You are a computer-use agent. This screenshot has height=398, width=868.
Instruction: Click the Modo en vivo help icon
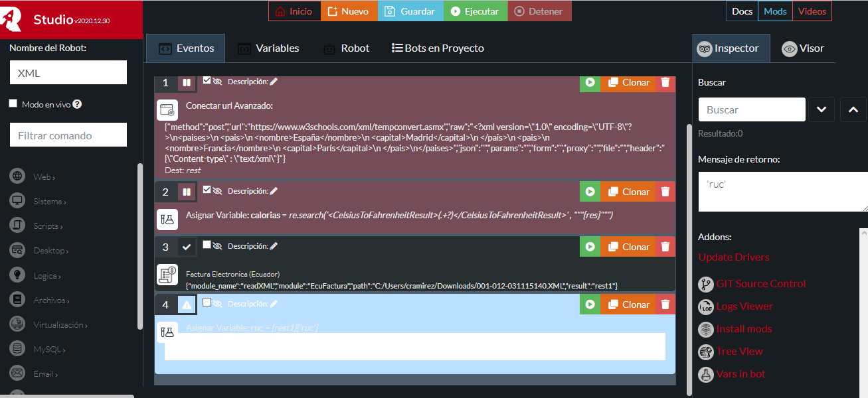(x=77, y=104)
